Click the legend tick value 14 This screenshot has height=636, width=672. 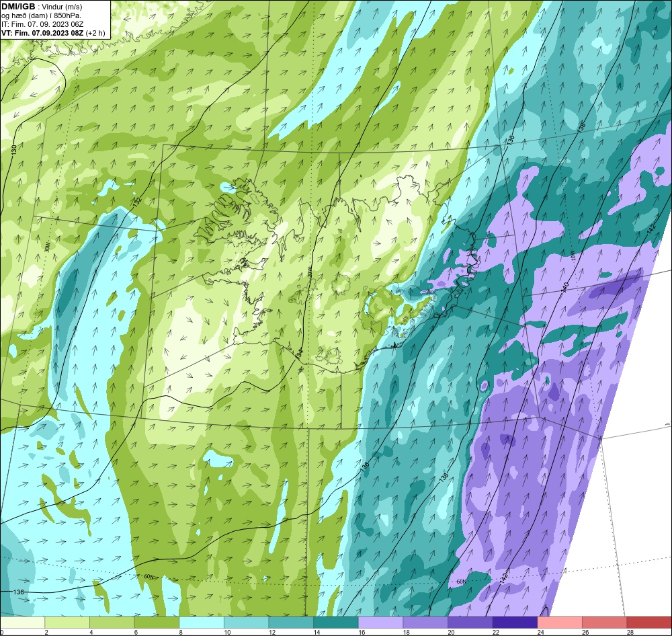317,632
